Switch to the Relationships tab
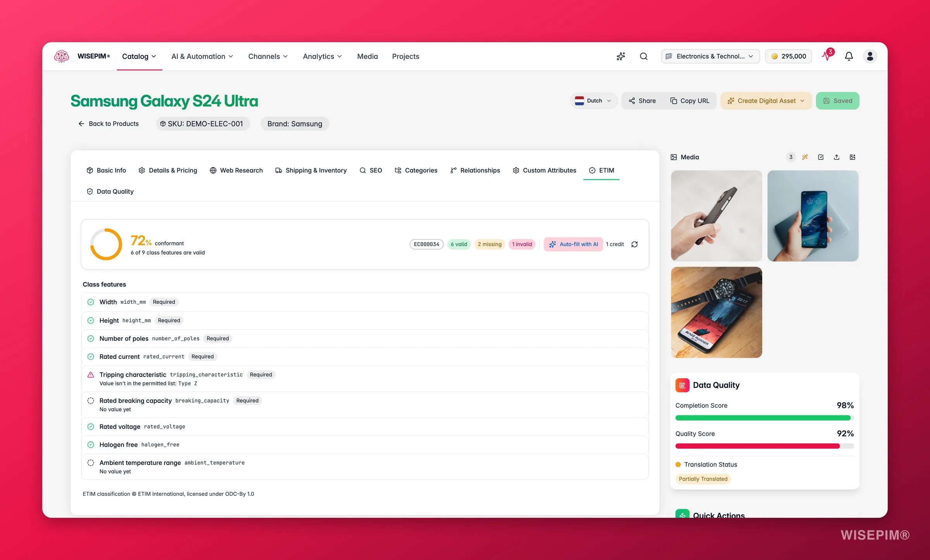The image size is (930, 560). 475,170
